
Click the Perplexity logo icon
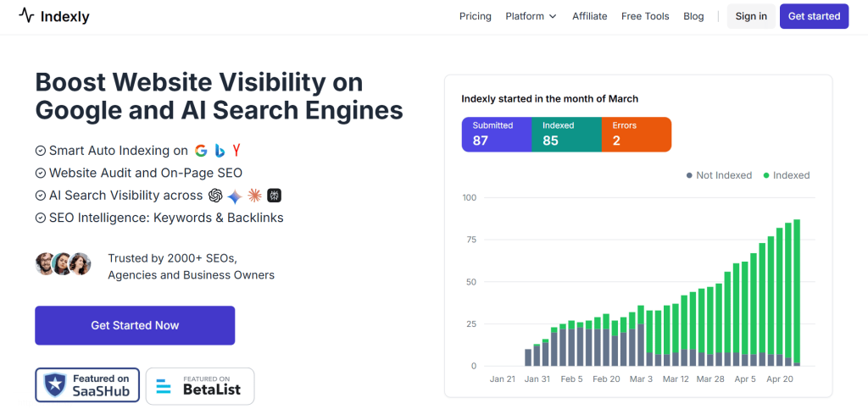(x=274, y=196)
